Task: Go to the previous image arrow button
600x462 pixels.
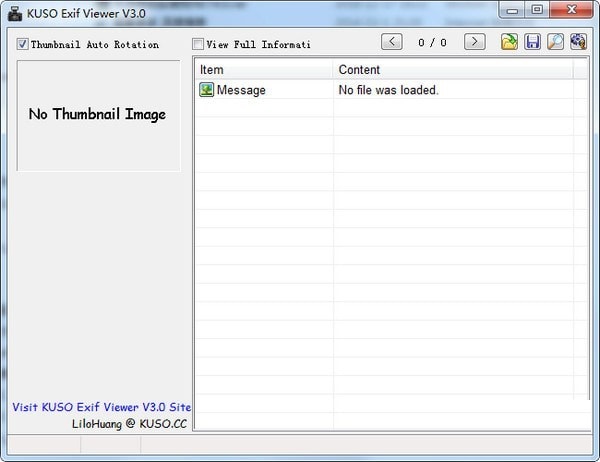Action: coord(392,42)
